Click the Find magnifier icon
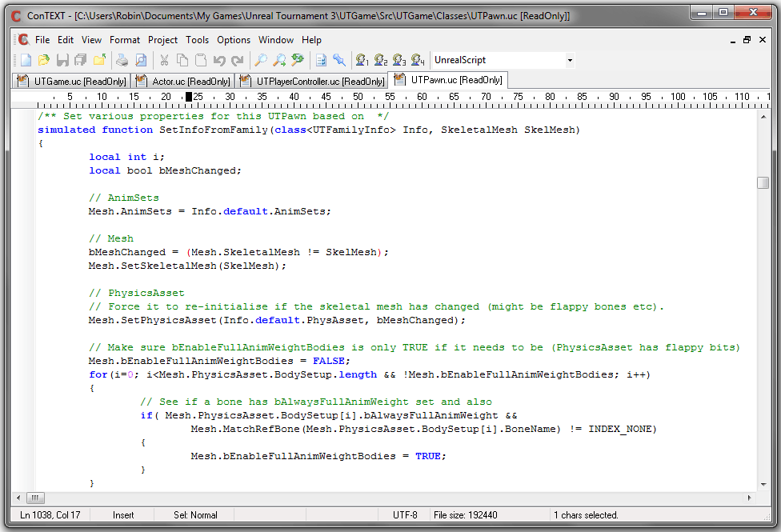The image size is (781, 532). [261, 60]
